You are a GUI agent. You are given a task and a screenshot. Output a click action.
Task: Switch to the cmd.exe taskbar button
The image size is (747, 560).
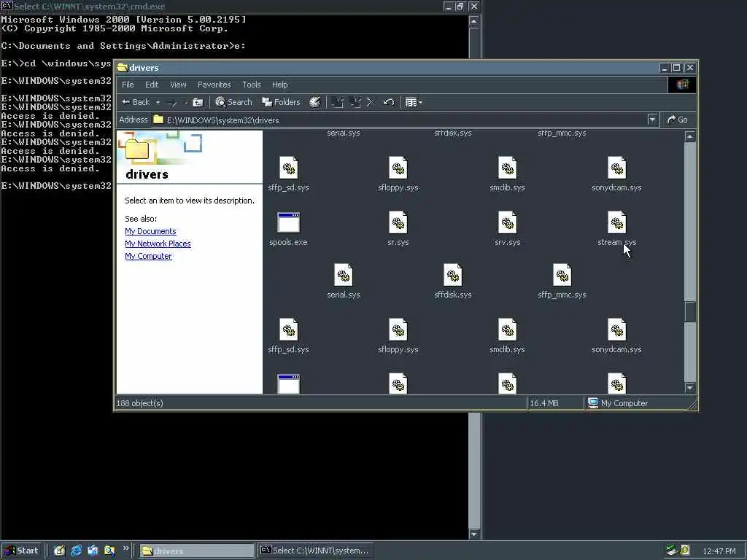pos(315,551)
